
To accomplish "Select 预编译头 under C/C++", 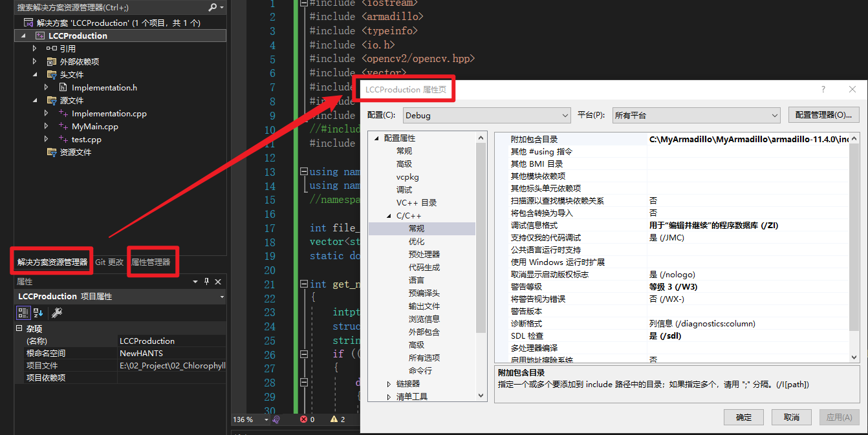I will (424, 293).
